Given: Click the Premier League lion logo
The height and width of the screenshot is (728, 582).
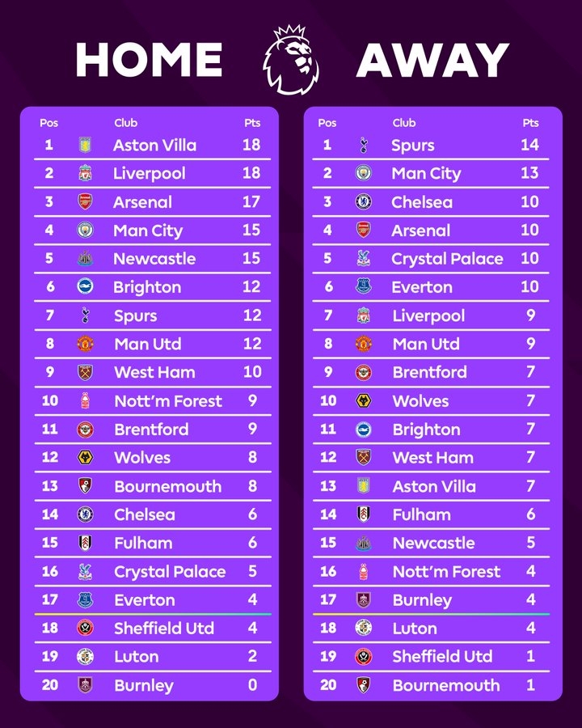Looking at the screenshot, I should (291, 60).
